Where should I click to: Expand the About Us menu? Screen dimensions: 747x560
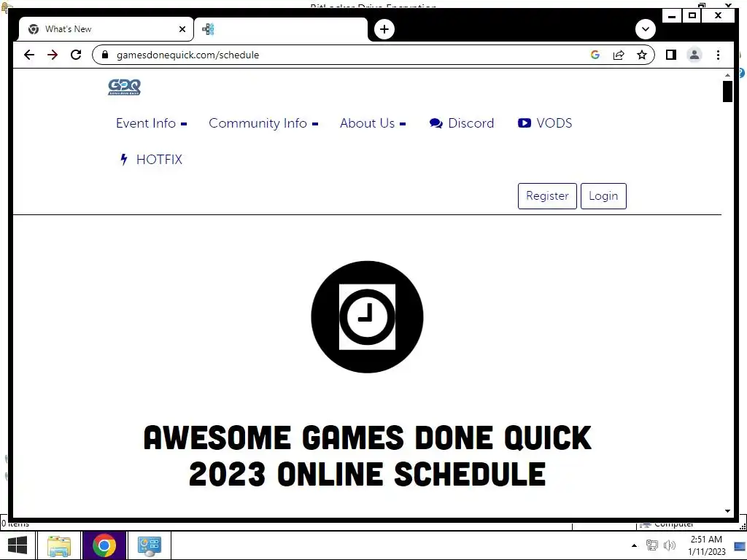click(x=373, y=123)
